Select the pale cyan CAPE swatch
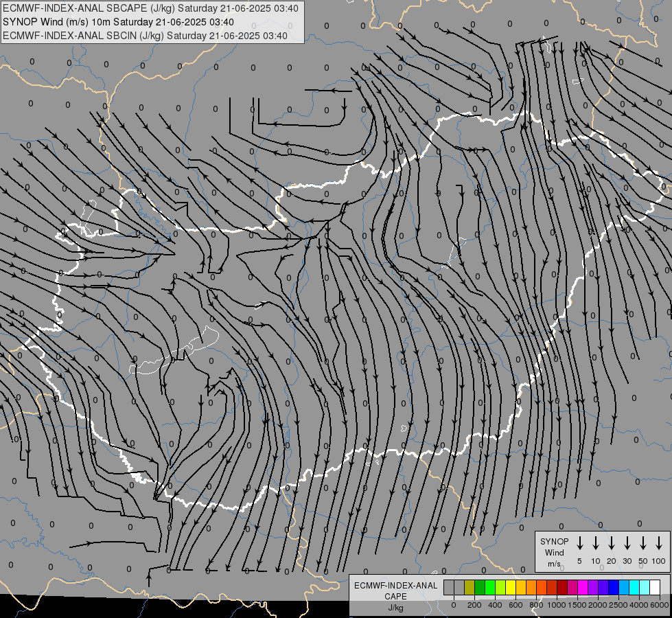Viewport: 672px width, 618px height. (x=644, y=587)
